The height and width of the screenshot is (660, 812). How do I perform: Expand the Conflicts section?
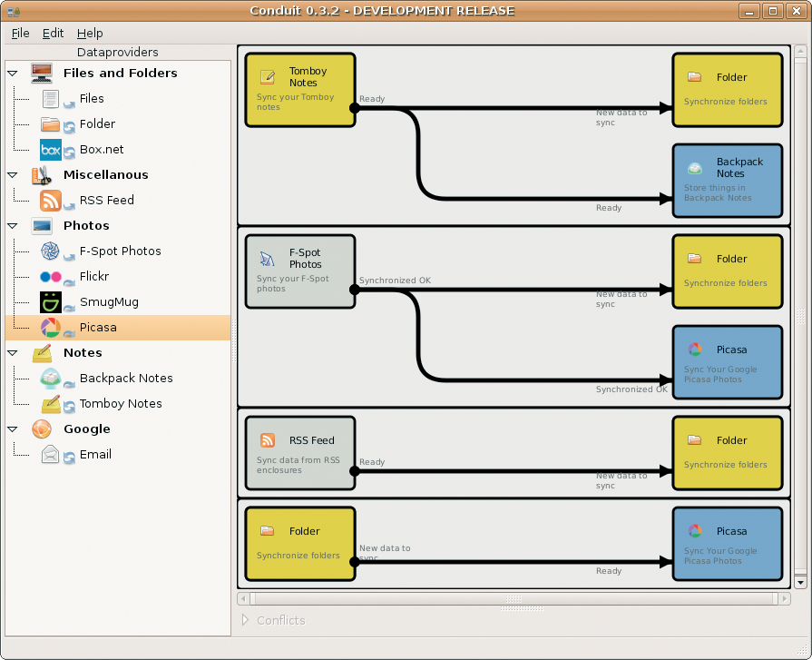(x=246, y=620)
